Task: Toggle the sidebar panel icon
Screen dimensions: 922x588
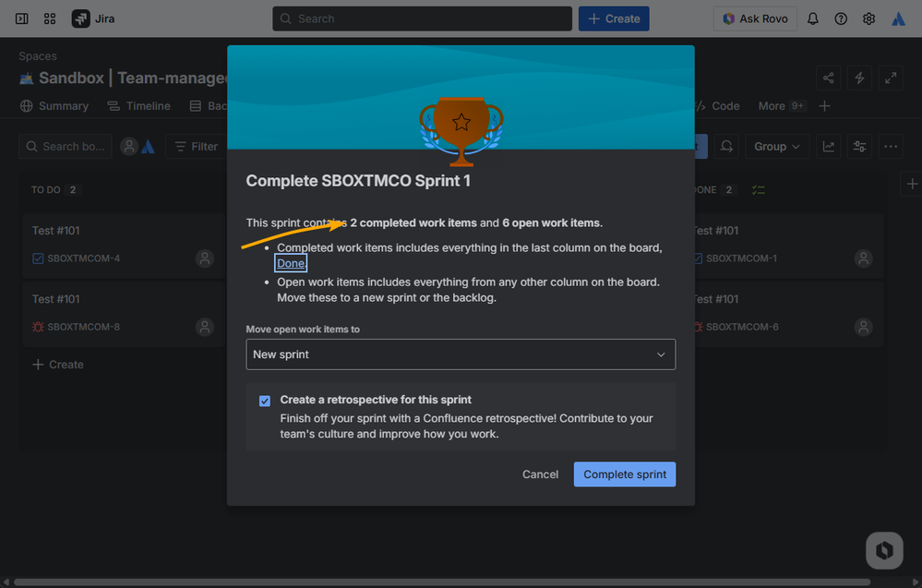Action: (x=22, y=18)
